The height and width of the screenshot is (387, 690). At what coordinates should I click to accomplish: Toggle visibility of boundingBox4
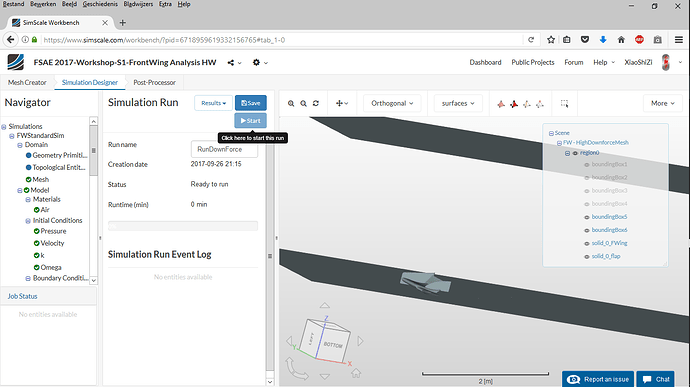coord(587,204)
